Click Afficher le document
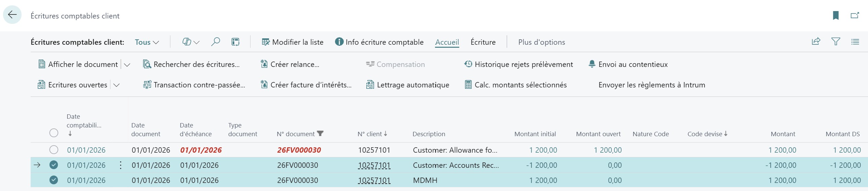Viewport: 868px width, 191px height. point(78,64)
